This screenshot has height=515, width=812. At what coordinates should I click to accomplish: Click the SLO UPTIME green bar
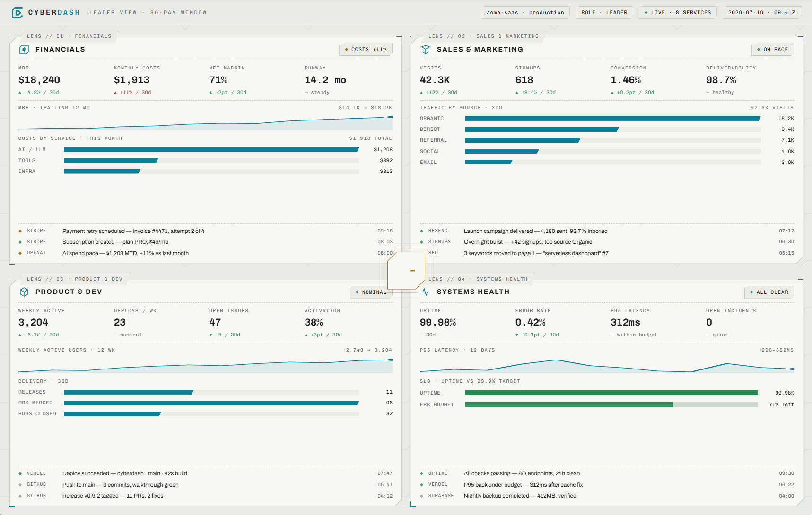[611, 393]
